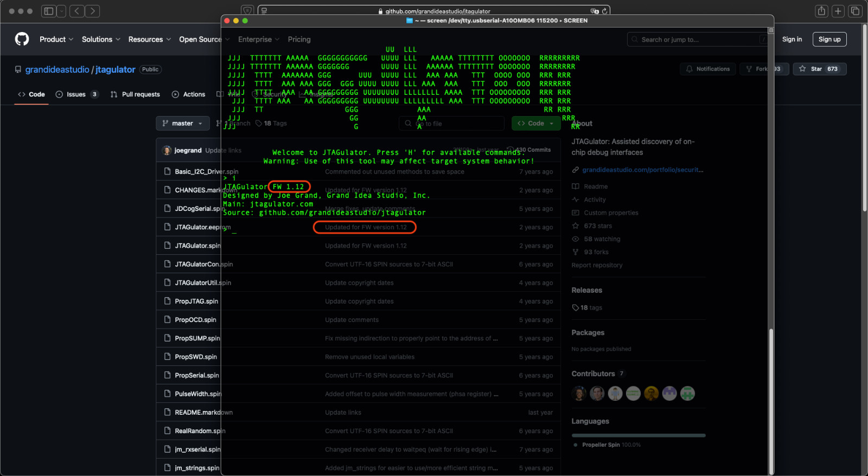Click the file icon beside PropJTAG.spin
The height and width of the screenshot is (476, 868).
pos(168,301)
